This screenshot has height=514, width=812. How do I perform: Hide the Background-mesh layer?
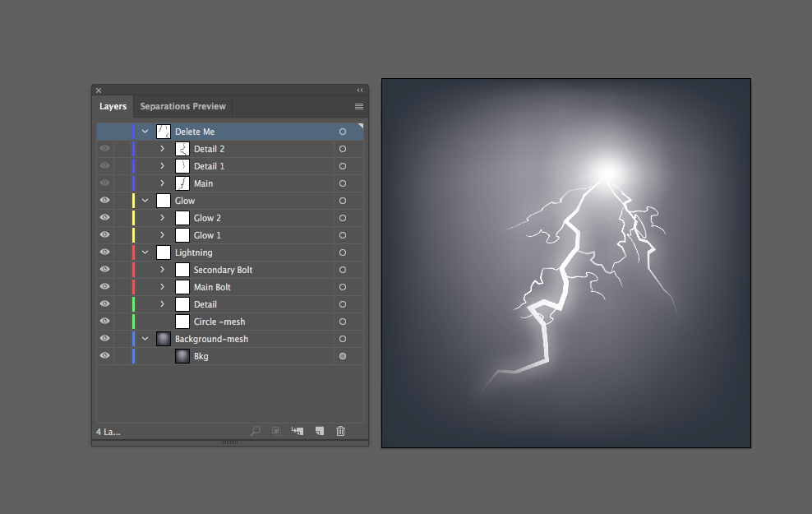pyautogui.click(x=104, y=338)
